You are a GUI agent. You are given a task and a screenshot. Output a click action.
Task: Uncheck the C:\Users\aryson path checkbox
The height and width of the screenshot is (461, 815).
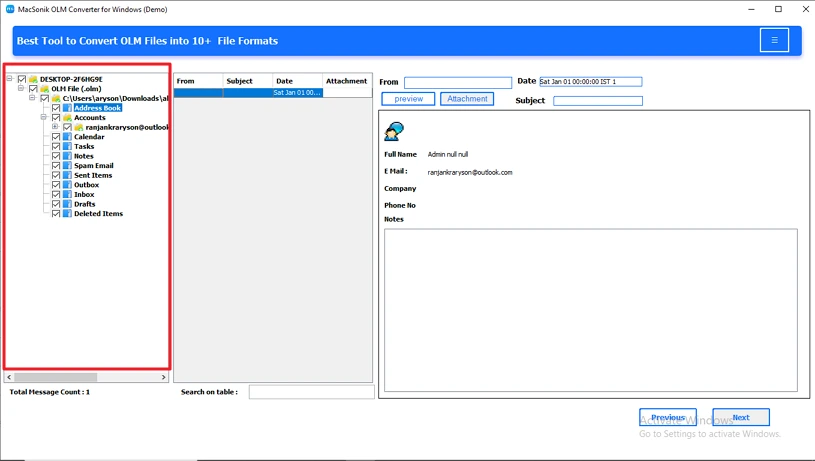tap(45, 98)
